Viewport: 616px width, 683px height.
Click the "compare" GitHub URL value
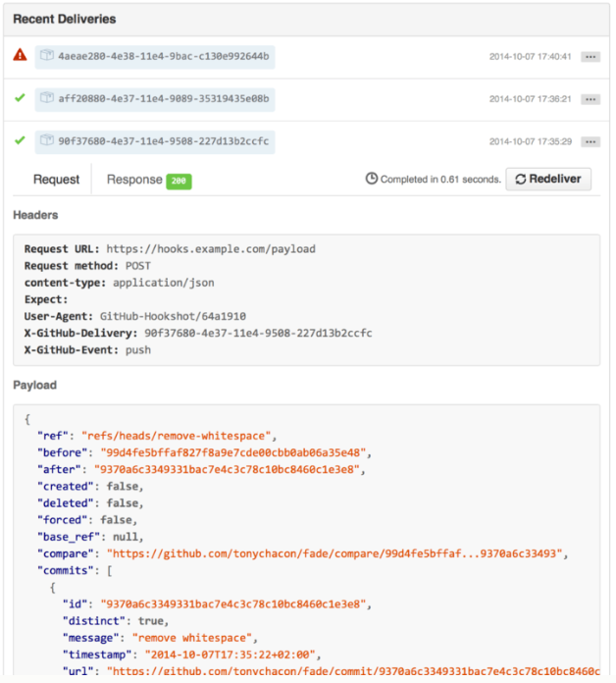point(334,554)
